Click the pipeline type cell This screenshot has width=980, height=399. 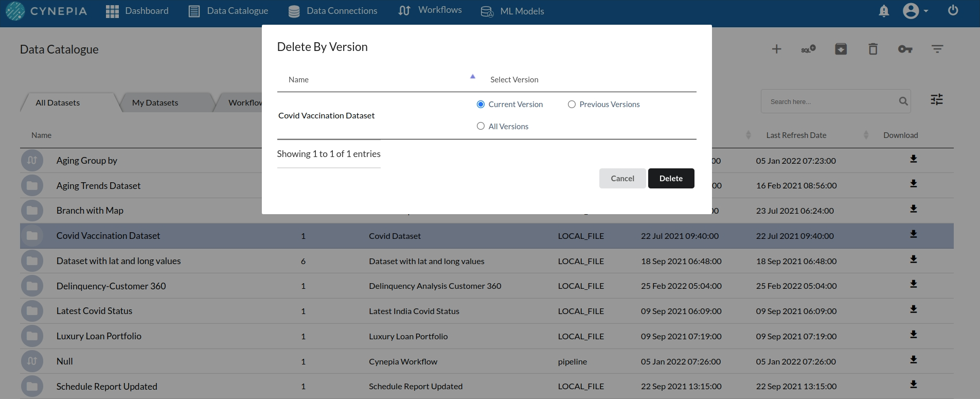click(x=572, y=361)
